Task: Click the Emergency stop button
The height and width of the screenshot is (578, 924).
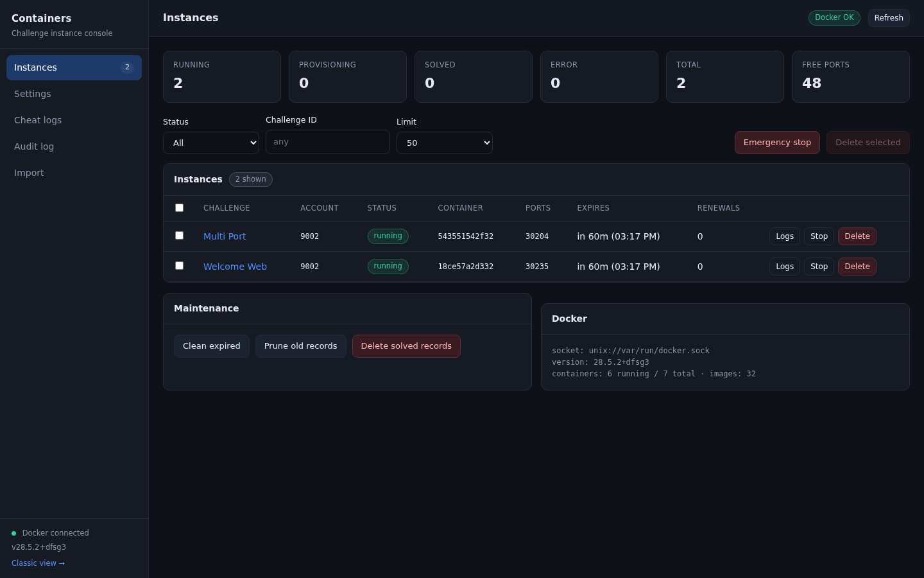Action: click(x=777, y=143)
